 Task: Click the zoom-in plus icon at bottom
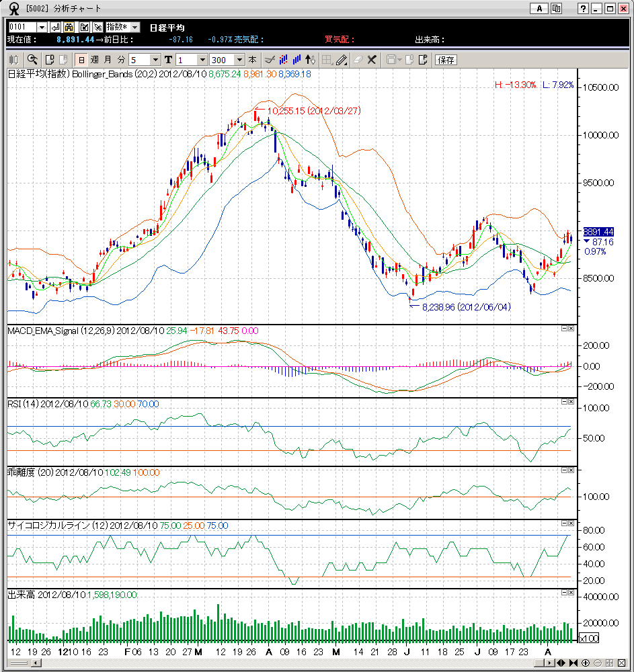[x=586, y=663]
